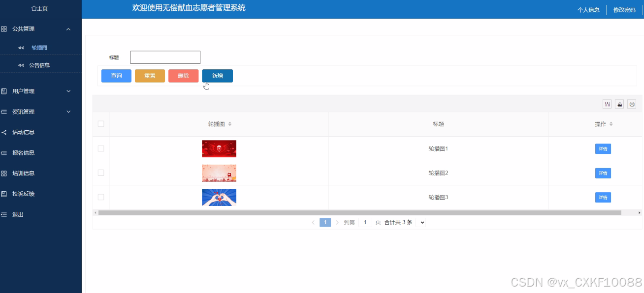
Task: Select page 1 in the pagination bar
Action: point(325,222)
